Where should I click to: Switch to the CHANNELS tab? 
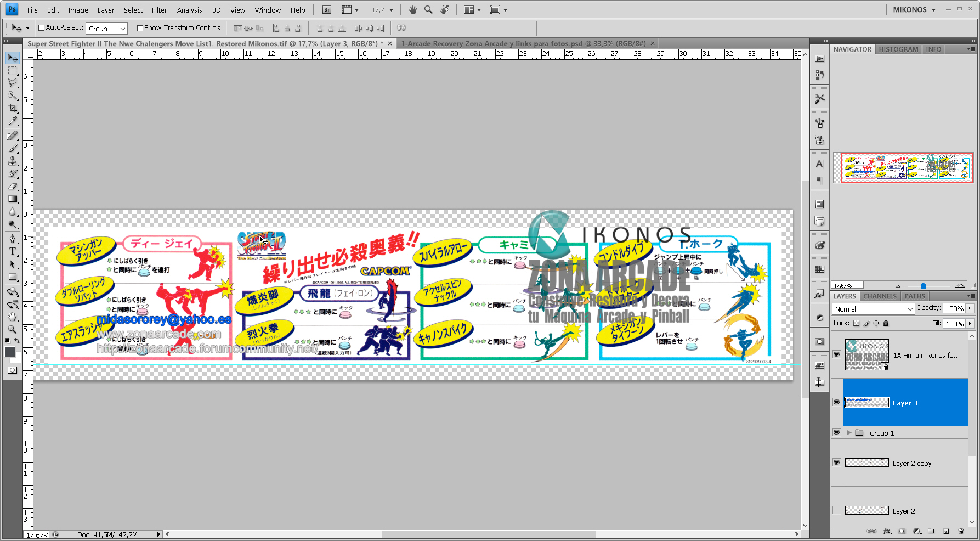(880, 296)
